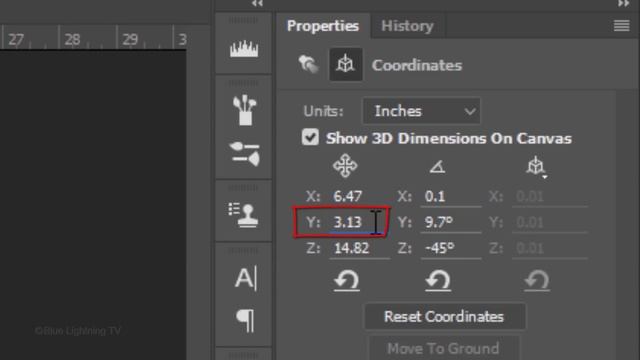Click the scale Z field 0.01
This screenshot has width=640, height=360.
(550, 248)
